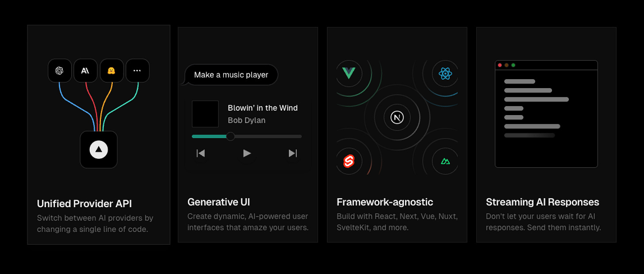Click the three-dots more providers icon
Viewport: 644px width, 274px height.
[138, 71]
